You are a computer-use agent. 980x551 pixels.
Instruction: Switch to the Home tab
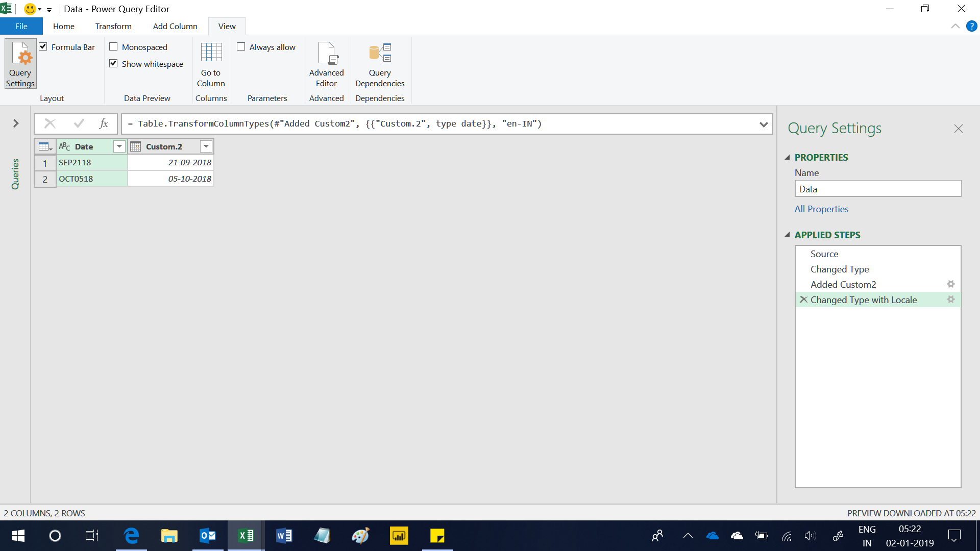tap(64, 26)
